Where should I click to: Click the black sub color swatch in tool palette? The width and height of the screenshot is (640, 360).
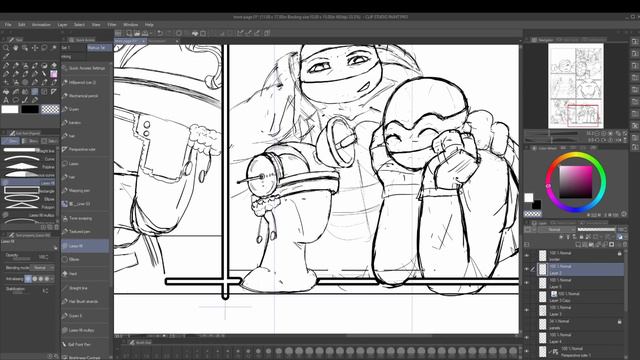pos(30,109)
